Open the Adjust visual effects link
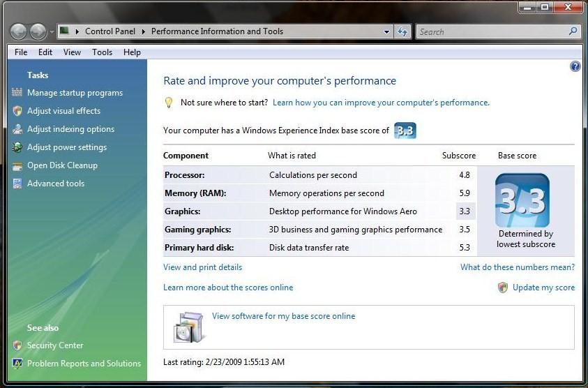This screenshot has height=388, width=588. [x=63, y=111]
